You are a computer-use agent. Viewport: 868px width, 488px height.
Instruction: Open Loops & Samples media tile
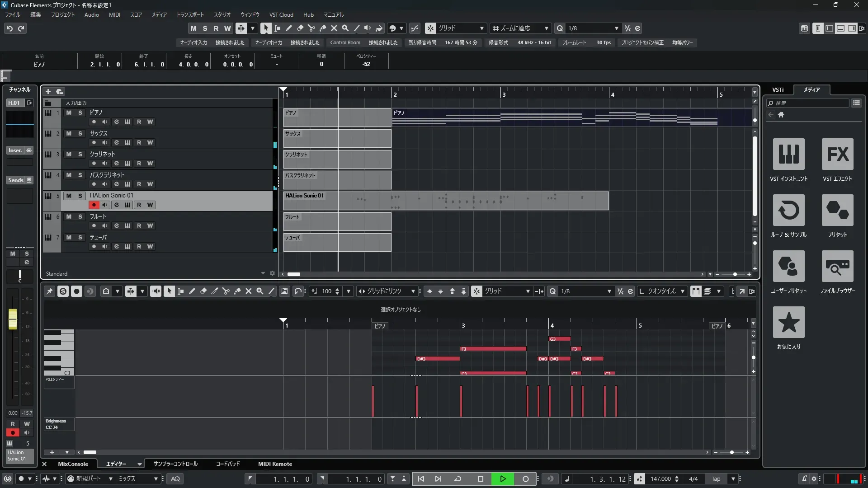(x=788, y=211)
